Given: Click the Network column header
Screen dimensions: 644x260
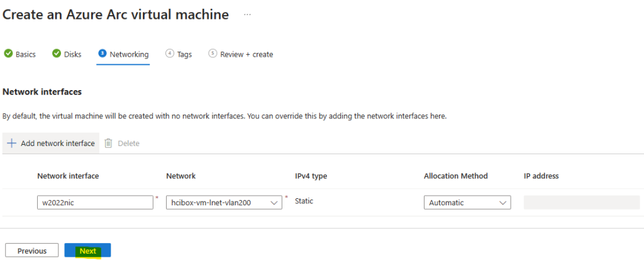Looking at the screenshot, I should (181, 176).
